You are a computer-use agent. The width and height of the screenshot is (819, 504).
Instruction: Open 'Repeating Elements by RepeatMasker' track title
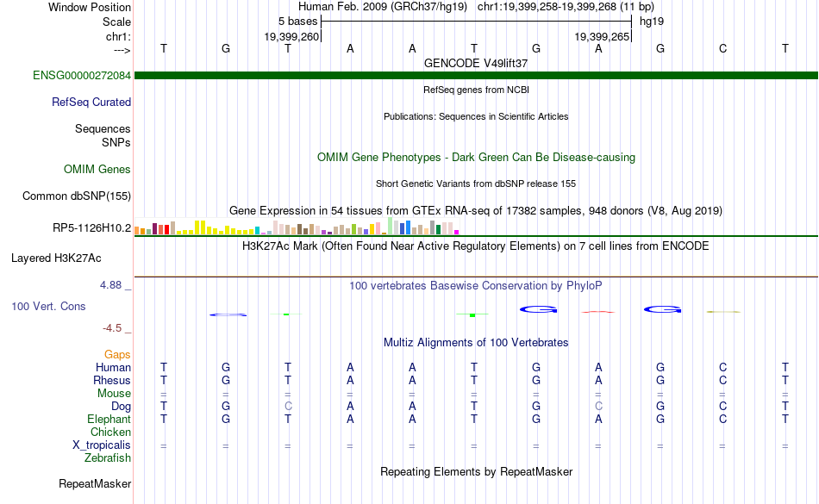(x=476, y=471)
